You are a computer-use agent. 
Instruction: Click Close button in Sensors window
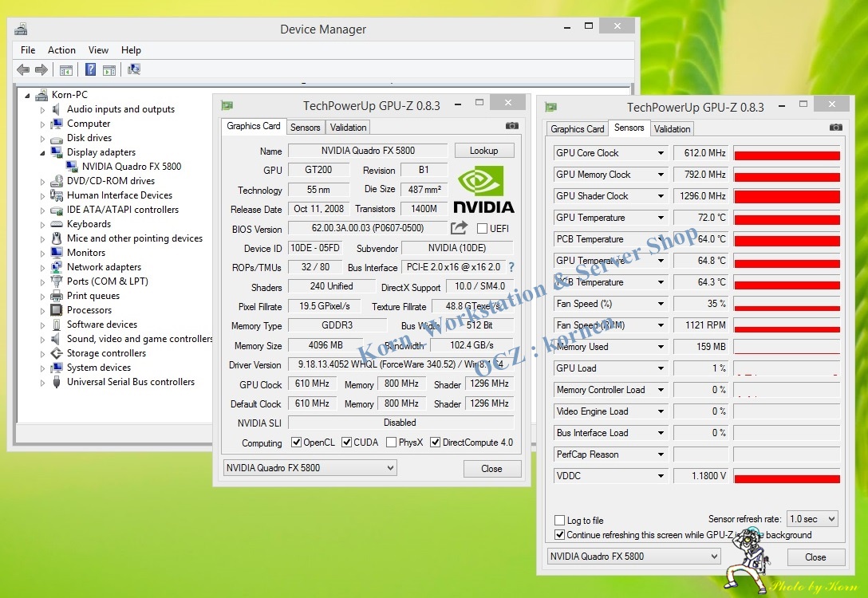click(x=815, y=557)
